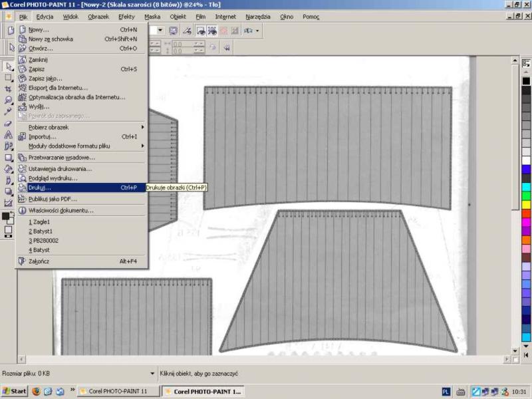This screenshot has width=532, height=399.
Task: Select Publikuj jako PDF... entry
Action: point(81,199)
